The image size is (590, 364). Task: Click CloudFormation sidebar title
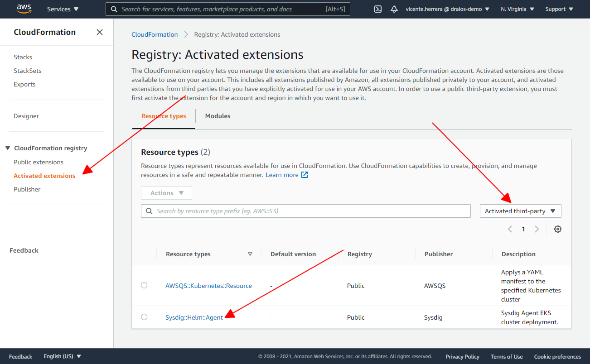click(45, 32)
